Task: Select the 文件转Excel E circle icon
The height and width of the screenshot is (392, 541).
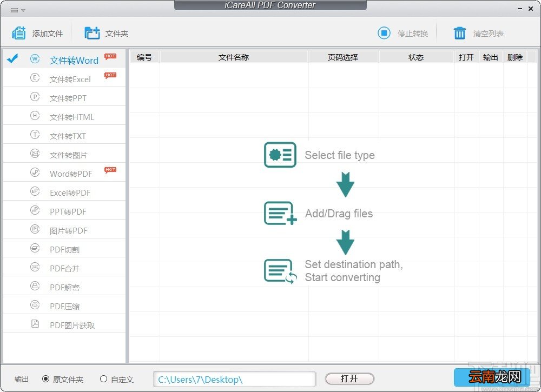Action: (35, 77)
